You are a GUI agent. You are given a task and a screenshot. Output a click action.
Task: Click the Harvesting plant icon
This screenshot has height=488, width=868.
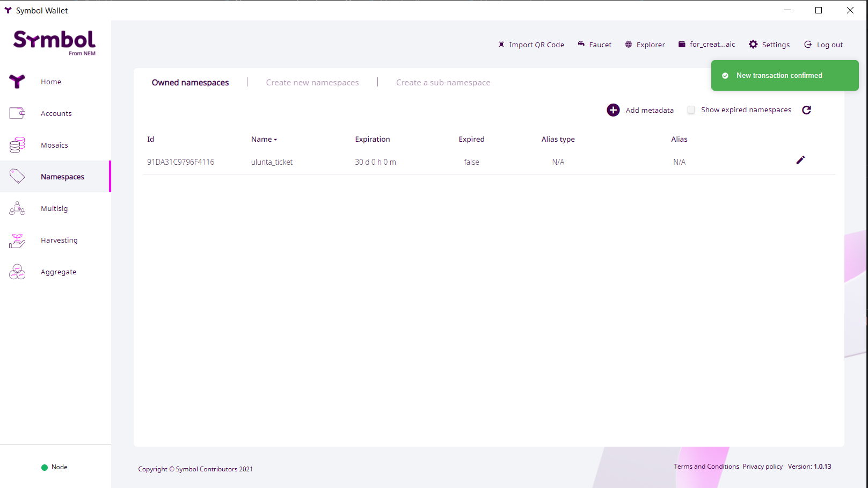17,241
